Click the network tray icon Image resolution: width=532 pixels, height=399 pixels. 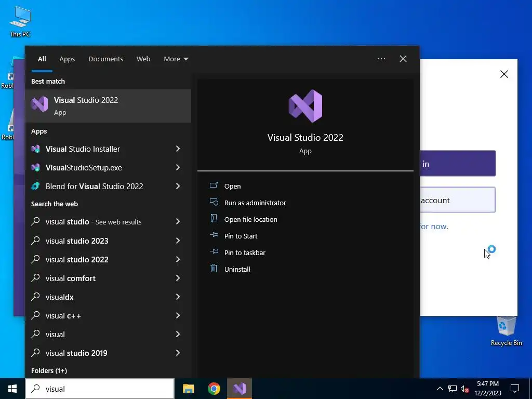click(453, 389)
